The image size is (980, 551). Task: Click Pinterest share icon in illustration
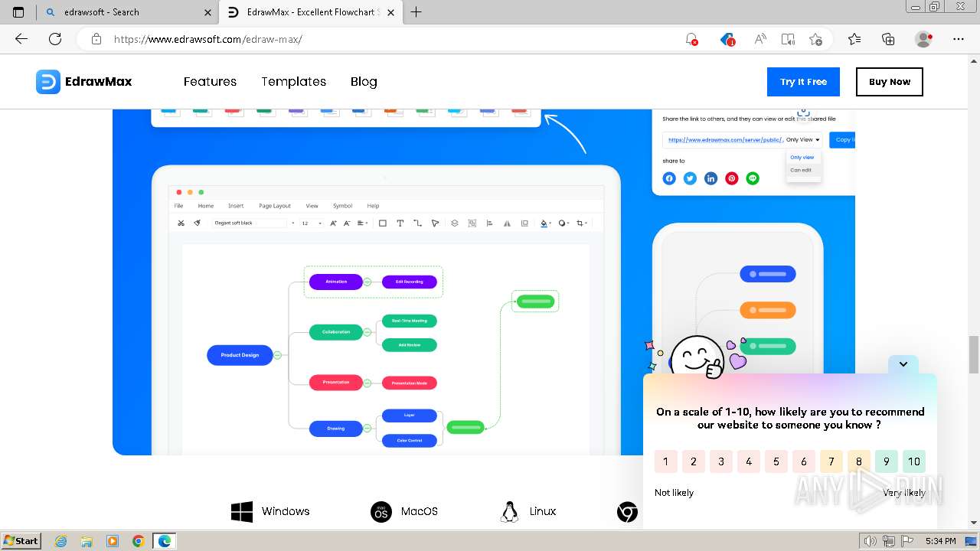click(732, 178)
